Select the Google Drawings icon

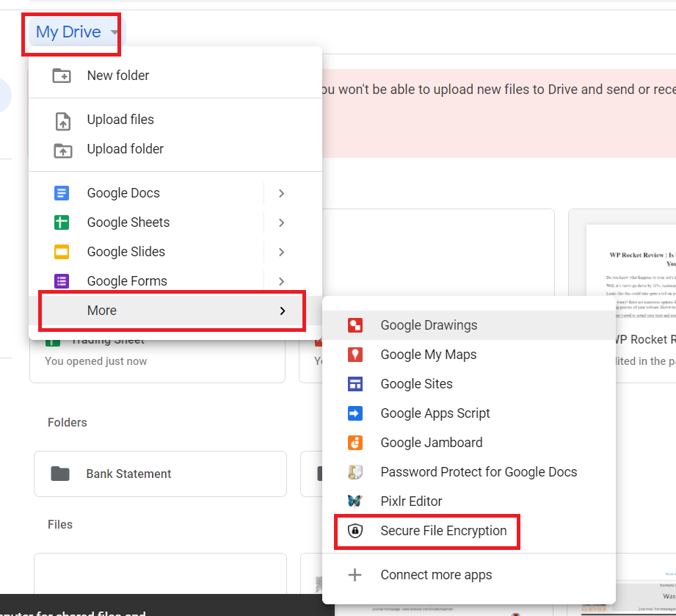point(355,325)
